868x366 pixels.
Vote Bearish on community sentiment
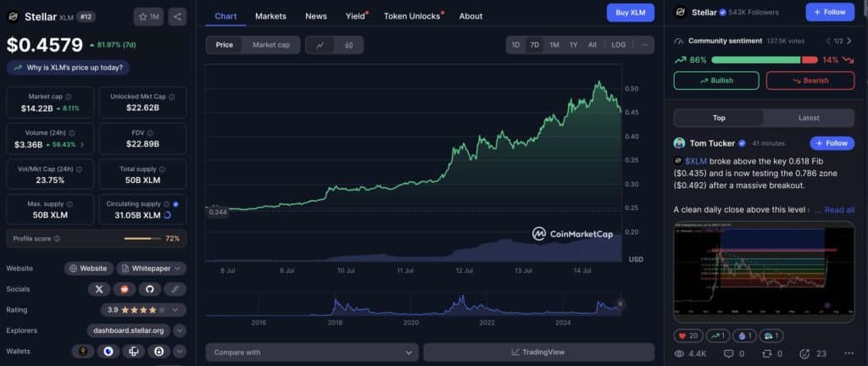[x=810, y=80]
